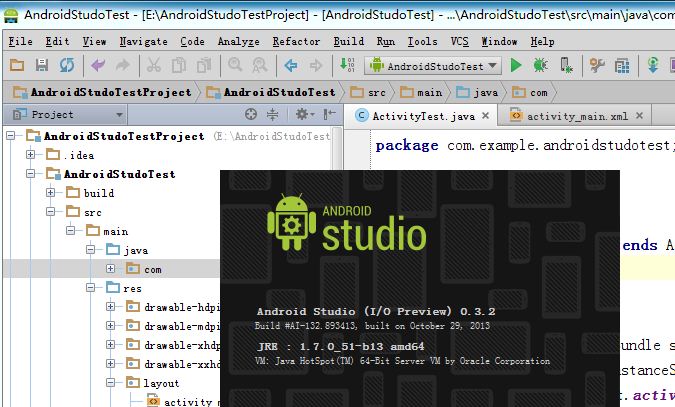
Task: Open the Analyze menu
Action: click(238, 41)
